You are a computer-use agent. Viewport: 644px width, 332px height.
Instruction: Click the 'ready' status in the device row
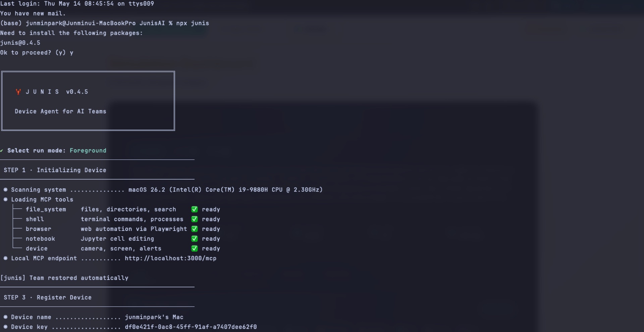pyautogui.click(x=211, y=248)
